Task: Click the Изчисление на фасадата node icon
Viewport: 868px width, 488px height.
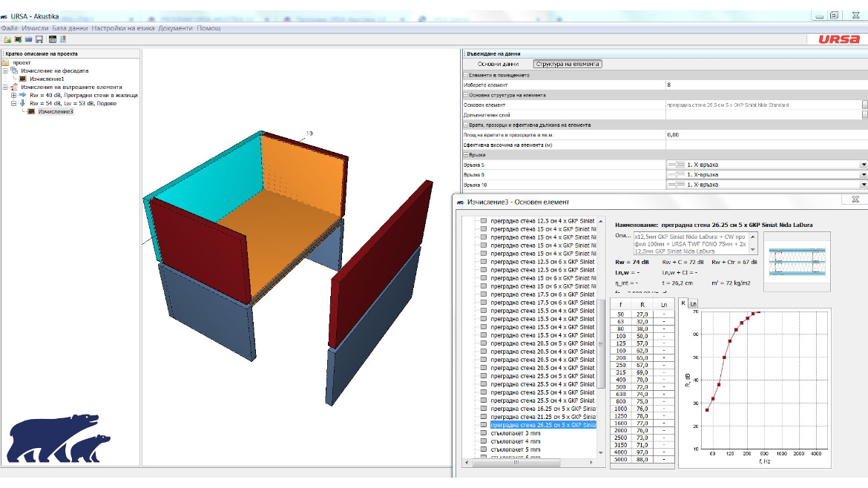Action: coord(14,70)
